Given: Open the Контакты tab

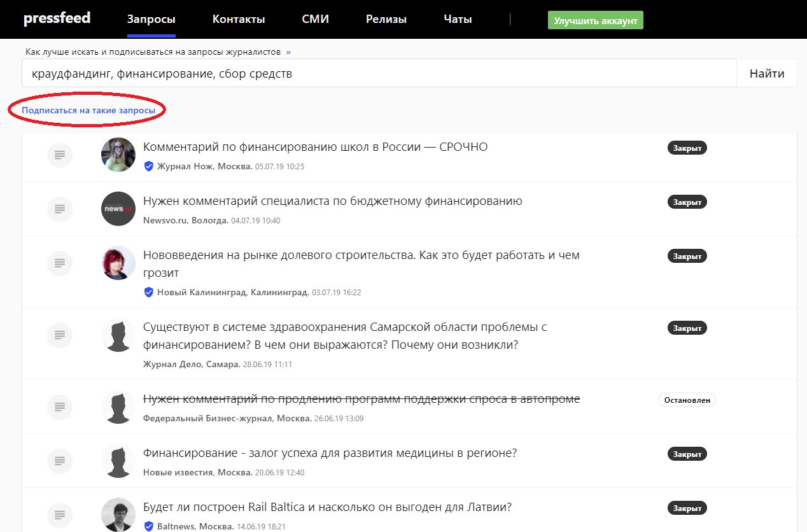Looking at the screenshot, I should [x=239, y=19].
